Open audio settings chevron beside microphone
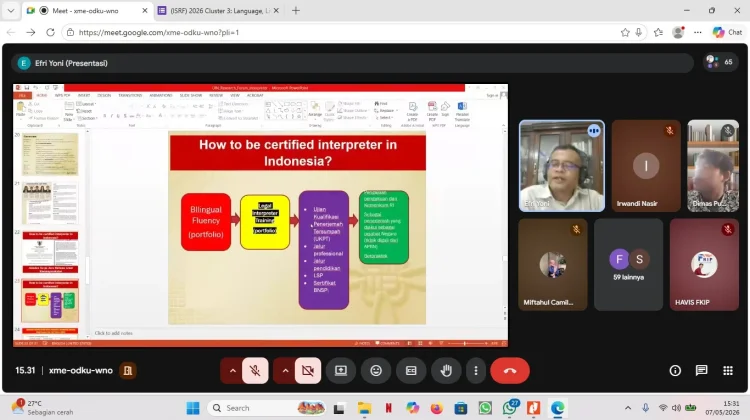 coord(232,370)
